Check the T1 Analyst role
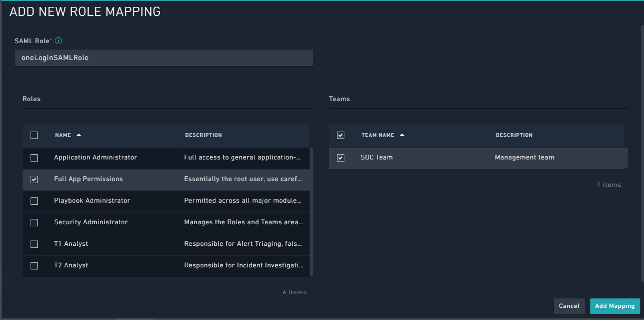Image resolution: width=644 pixels, height=320 pixels. (34, 244)
